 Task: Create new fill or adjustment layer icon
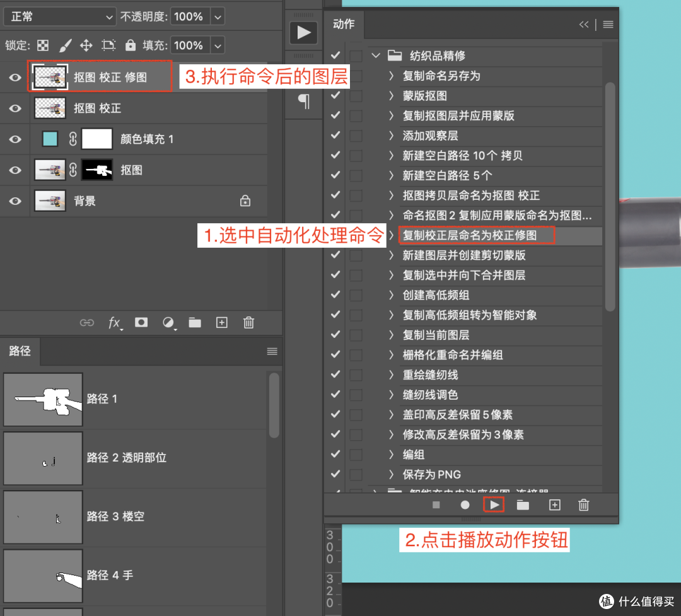168,323
